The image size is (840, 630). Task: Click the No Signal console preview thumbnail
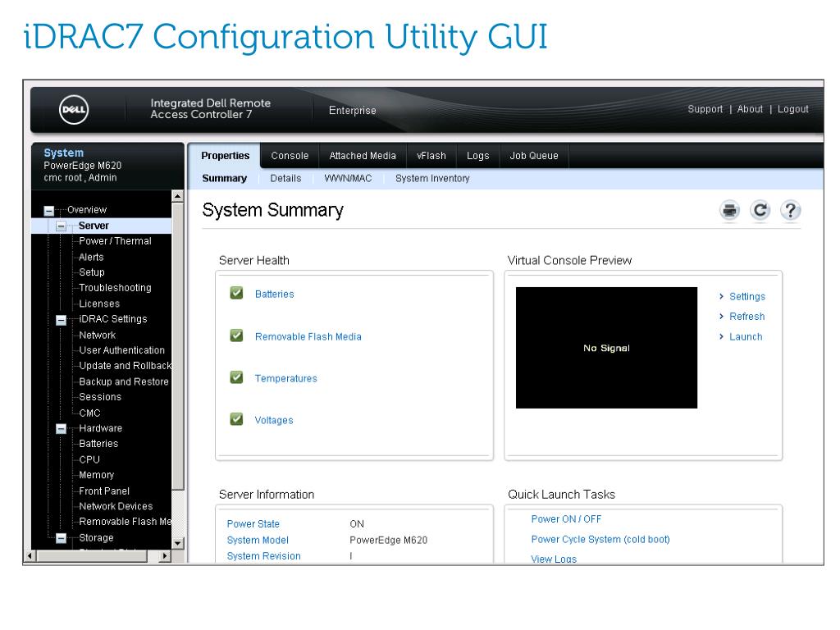(x=606, y=348)
